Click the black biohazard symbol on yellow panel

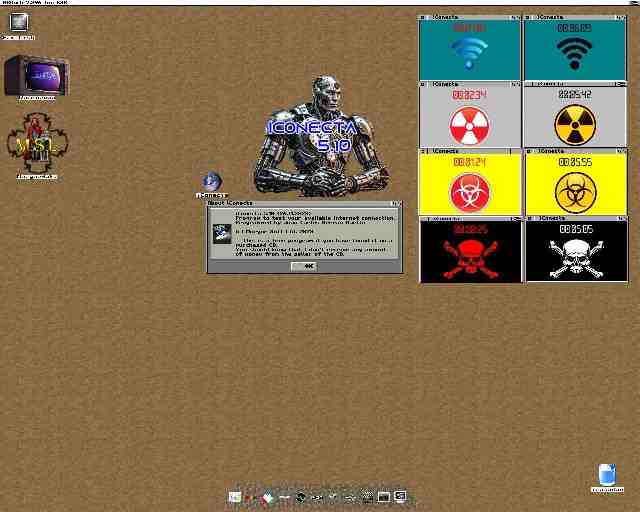(574, 191)
